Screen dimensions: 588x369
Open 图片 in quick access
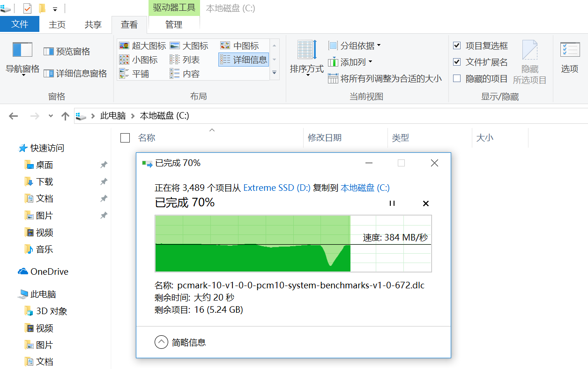pyautogui.click(x=39, y=216)
